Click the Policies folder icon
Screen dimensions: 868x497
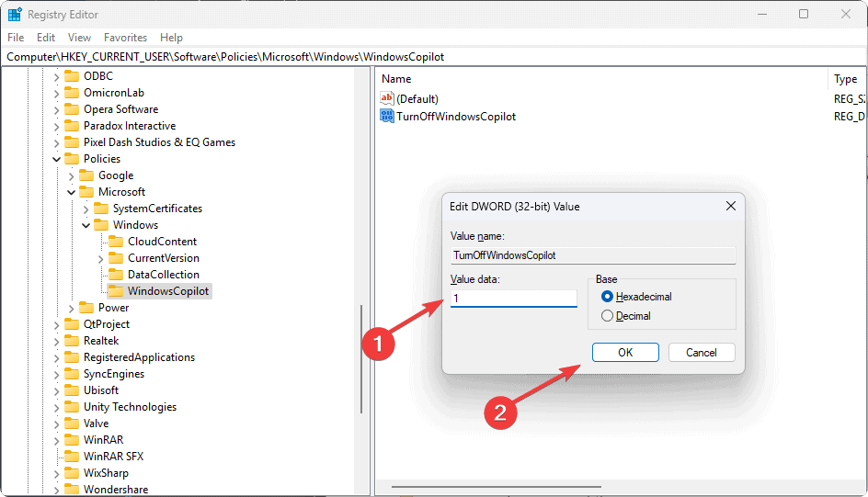(72, 159)
